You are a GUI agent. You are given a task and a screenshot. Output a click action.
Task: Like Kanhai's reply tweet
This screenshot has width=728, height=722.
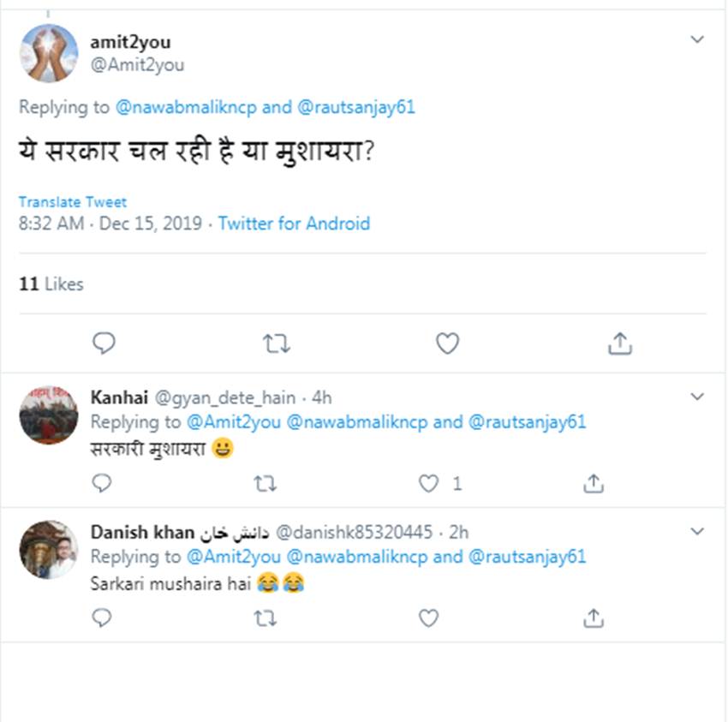(428, 484)
